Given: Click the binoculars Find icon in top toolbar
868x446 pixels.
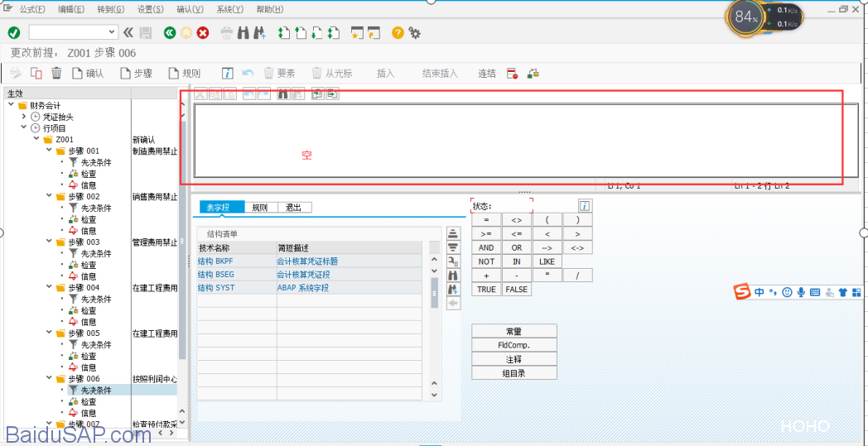Looking at the screenshot, I should (244, 33).
